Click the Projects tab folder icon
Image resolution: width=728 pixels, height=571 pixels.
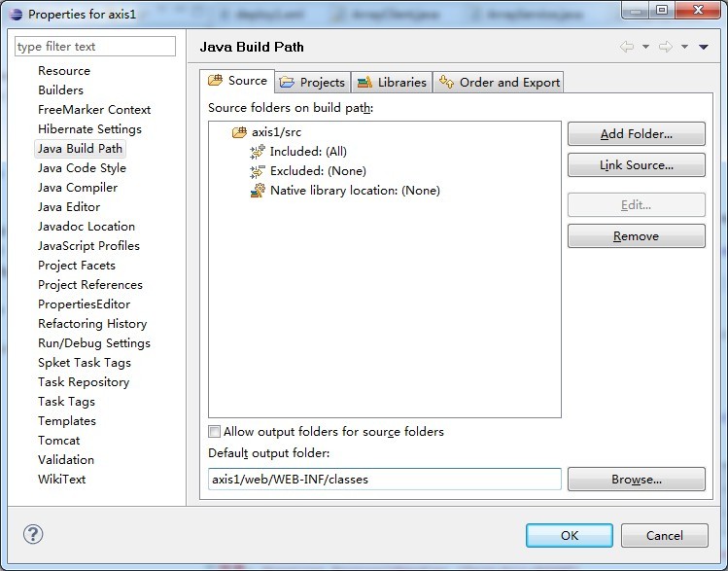287,83
